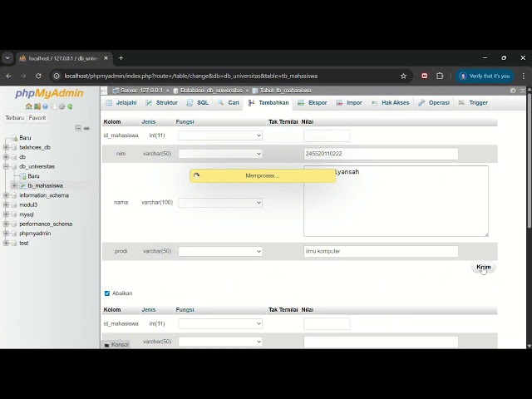The width and height of the screenshot is (532, 399).
Task: Click the browser address bar URL
Action: (x=191, y=76)
